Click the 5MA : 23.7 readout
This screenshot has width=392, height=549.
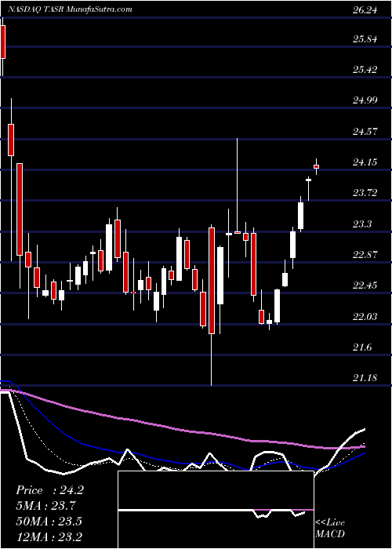(x=45, y=506)
